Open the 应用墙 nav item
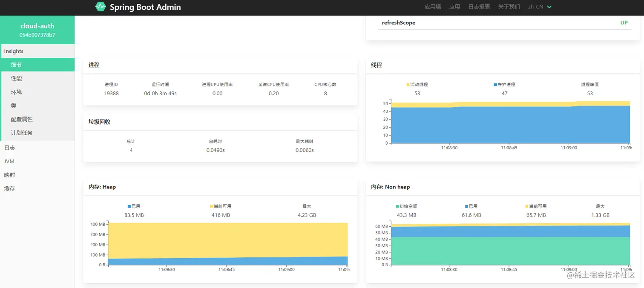Image resolution: width=644 pixels, height=288 pixels. 433,7
